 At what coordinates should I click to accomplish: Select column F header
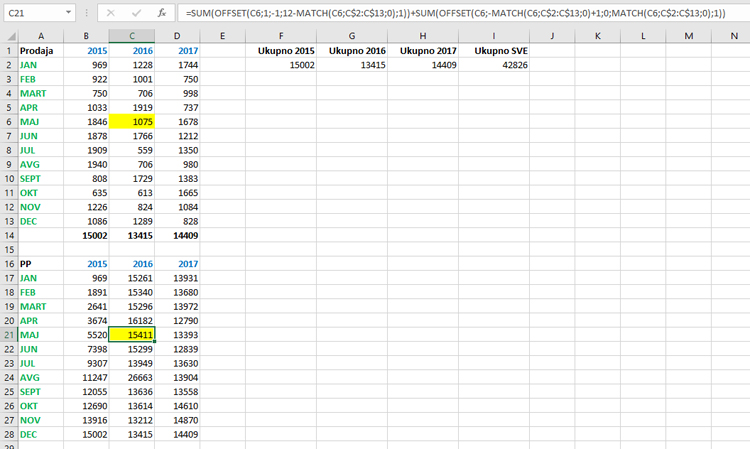click(281, 35)
